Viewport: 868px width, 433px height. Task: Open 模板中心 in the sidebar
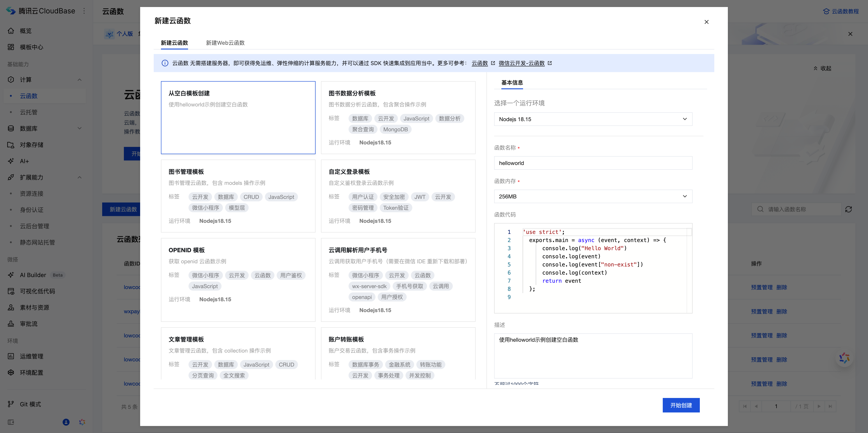click(31, 47)
